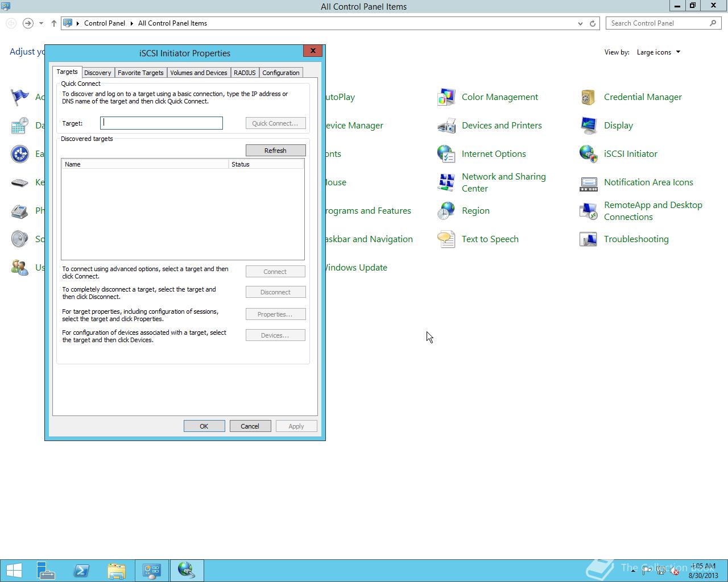Sort by the Status column header

click(266, 164)
